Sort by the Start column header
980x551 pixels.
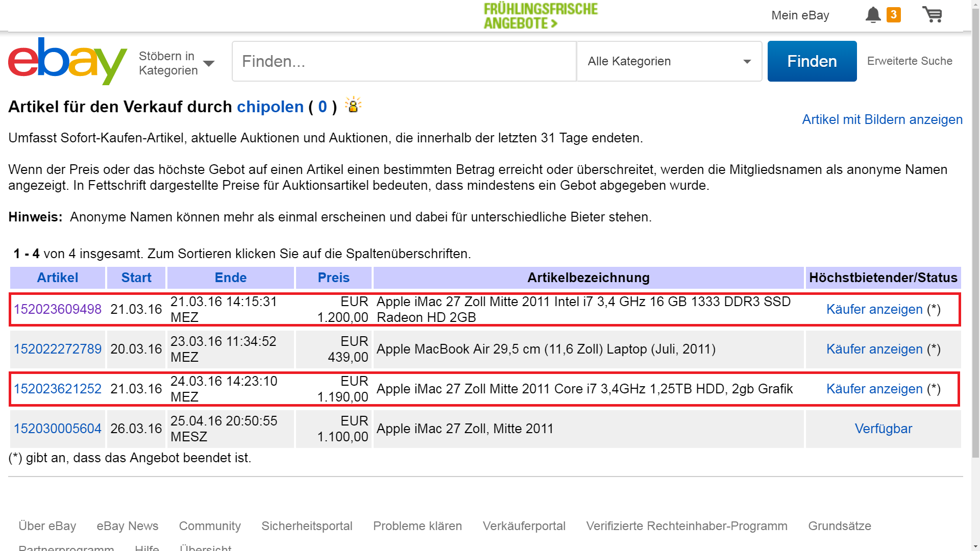136,278
